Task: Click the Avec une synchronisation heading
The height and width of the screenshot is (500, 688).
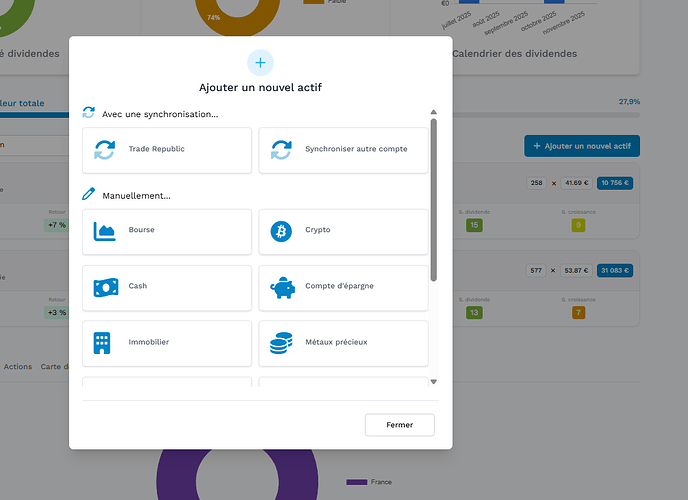Action: (160, 114)
